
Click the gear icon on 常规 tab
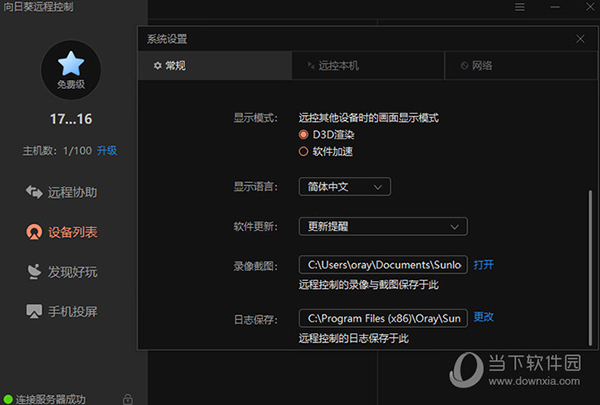coord(157,65)
